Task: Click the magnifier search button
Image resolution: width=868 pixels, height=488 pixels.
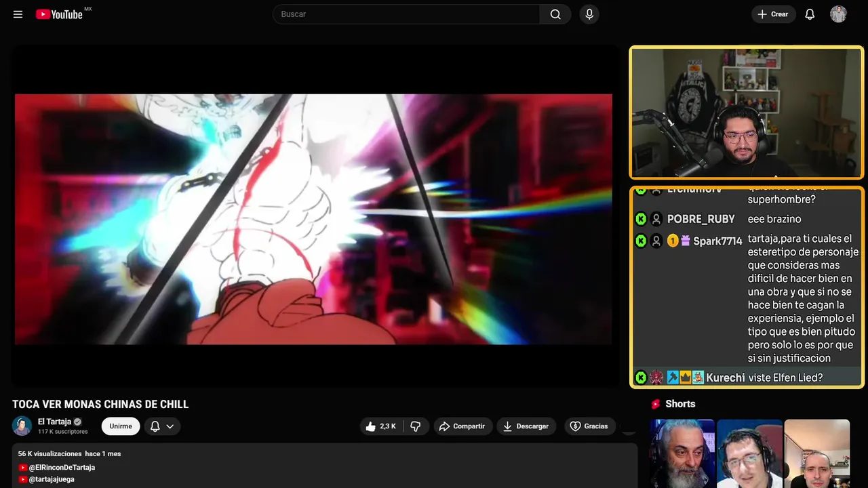Action: (555, 14)
